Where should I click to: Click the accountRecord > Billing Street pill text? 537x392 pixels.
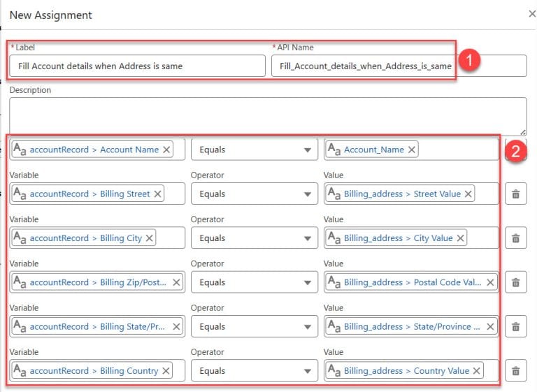tap(89, 194)
